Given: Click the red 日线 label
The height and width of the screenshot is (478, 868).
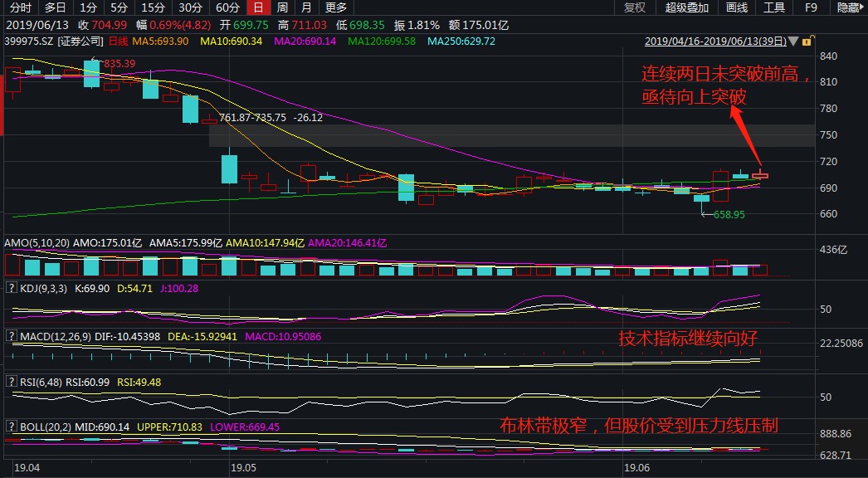Looking at the screenshot, I should (x=118, y=41).
